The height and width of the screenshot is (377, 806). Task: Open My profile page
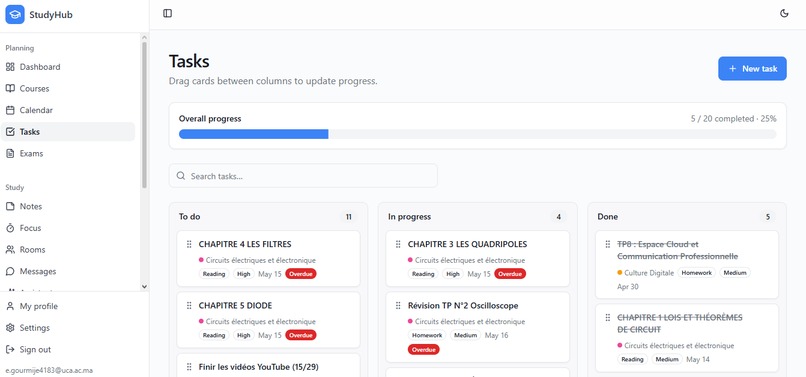click(68, 306)
